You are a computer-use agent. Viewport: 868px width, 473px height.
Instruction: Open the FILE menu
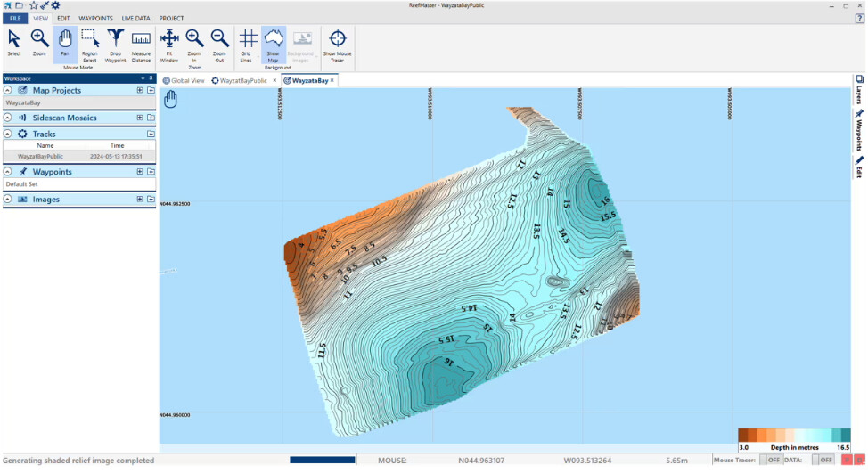(x=15, y=18)
